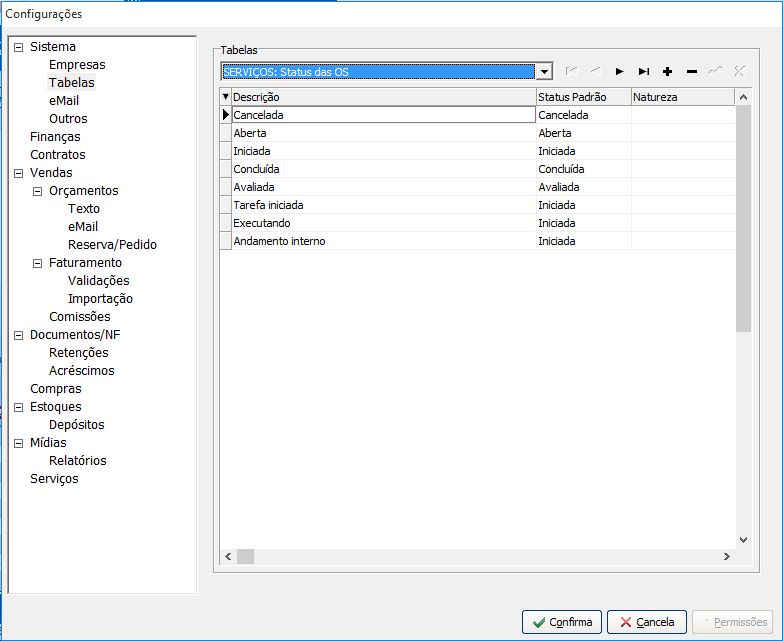Edit the Cancelada description cell
The height and width of the screenshot is (641, 783).
[x=384, y=115]
